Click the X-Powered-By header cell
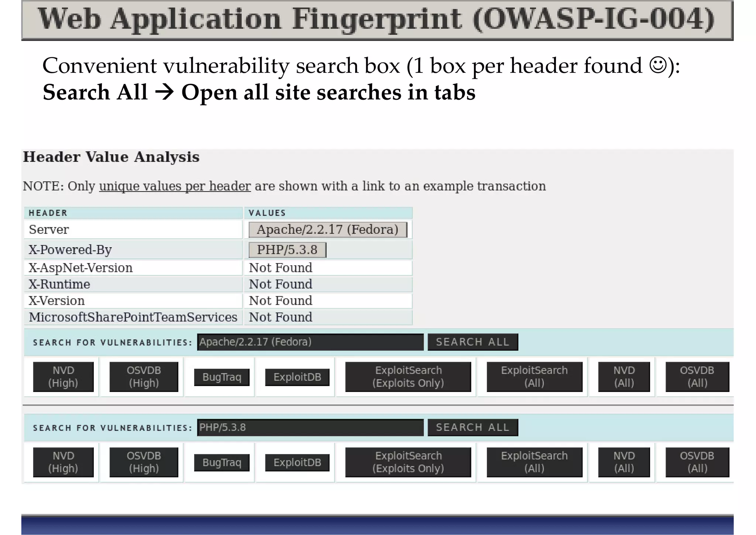 tap(133, 250)
